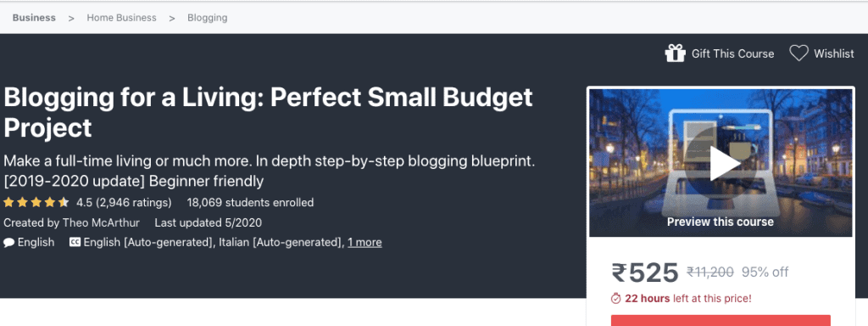Click the 'Preview this course' caption
The width and height of the screenshot is (868, 326).
tap(721, 222)
